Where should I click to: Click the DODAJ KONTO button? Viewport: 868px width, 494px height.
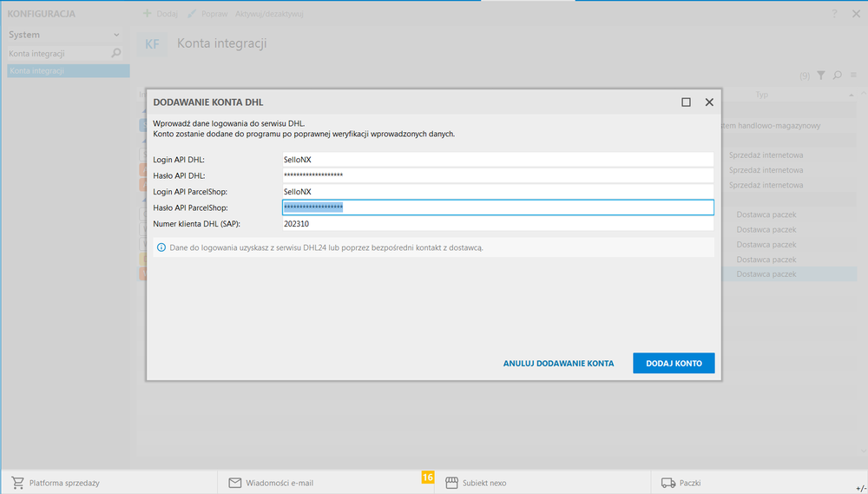pos(674,363)
